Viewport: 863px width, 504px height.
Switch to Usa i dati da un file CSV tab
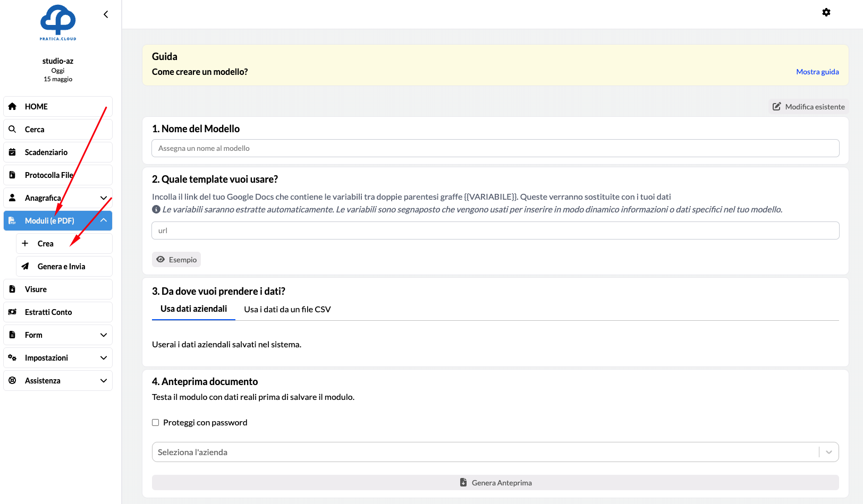click(x=287, y=309)
